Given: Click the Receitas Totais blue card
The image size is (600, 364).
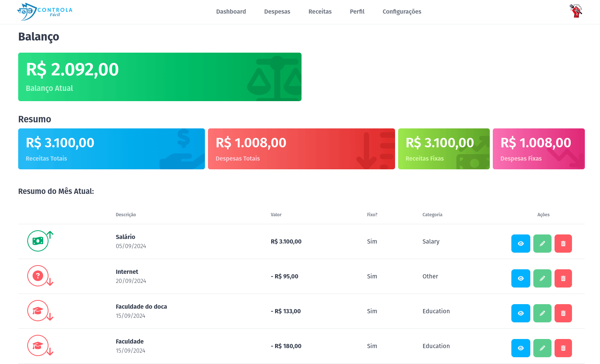Looking at the screenshot, I should point(111,149).
